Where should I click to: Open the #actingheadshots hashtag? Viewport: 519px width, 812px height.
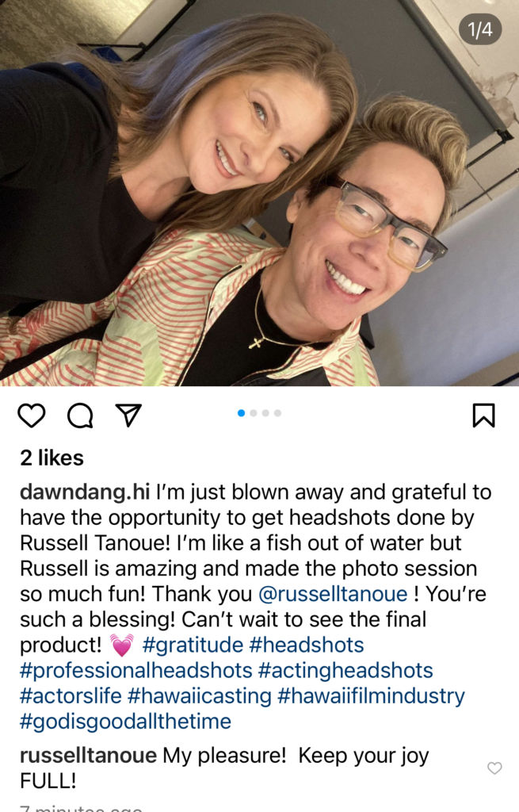coord(345,670)
